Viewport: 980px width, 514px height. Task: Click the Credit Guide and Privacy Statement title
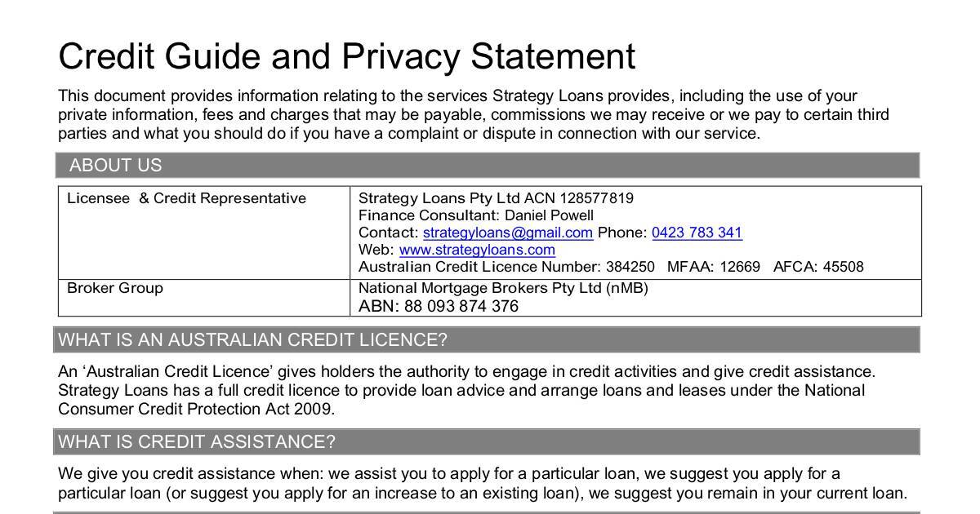pos(346,56)
